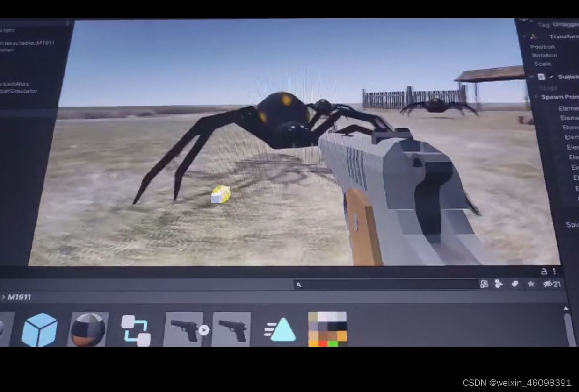Viewport: 579px width, 392px height.
Task: Select the first M1911 pistol model thumbnail
Action: (183, 329)
